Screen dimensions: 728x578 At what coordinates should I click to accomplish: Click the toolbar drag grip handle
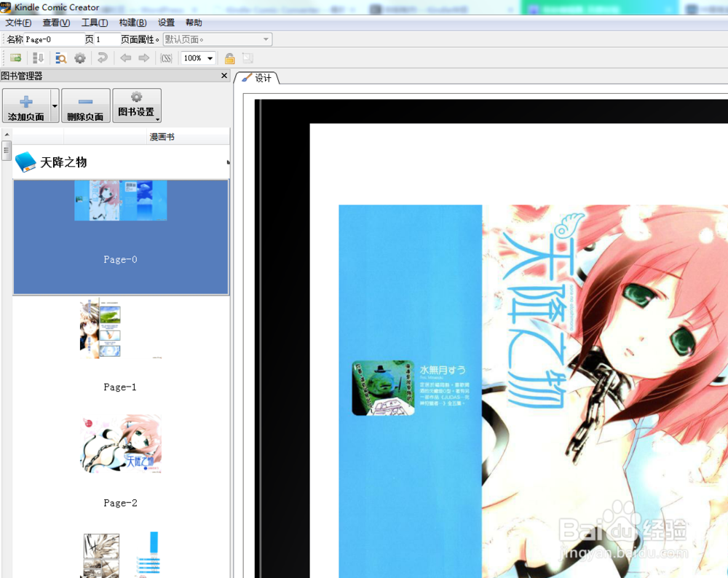4,58
